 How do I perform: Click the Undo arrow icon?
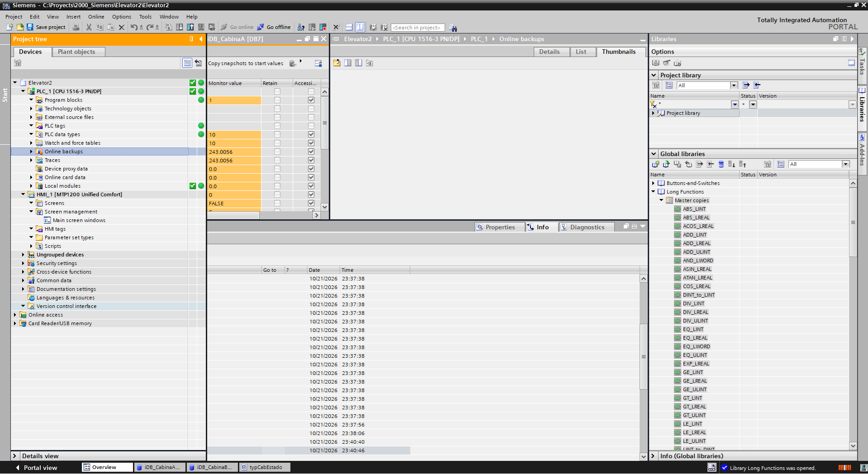click(134, 27)
